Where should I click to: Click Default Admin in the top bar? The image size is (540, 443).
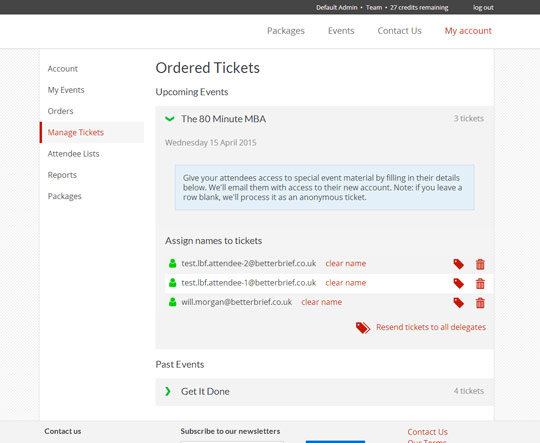337,8
